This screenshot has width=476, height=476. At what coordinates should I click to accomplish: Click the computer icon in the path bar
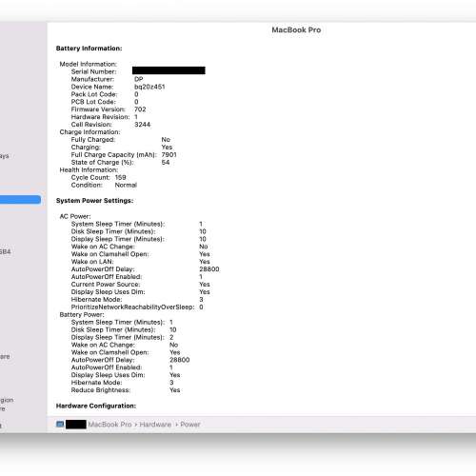click(60, 425)
